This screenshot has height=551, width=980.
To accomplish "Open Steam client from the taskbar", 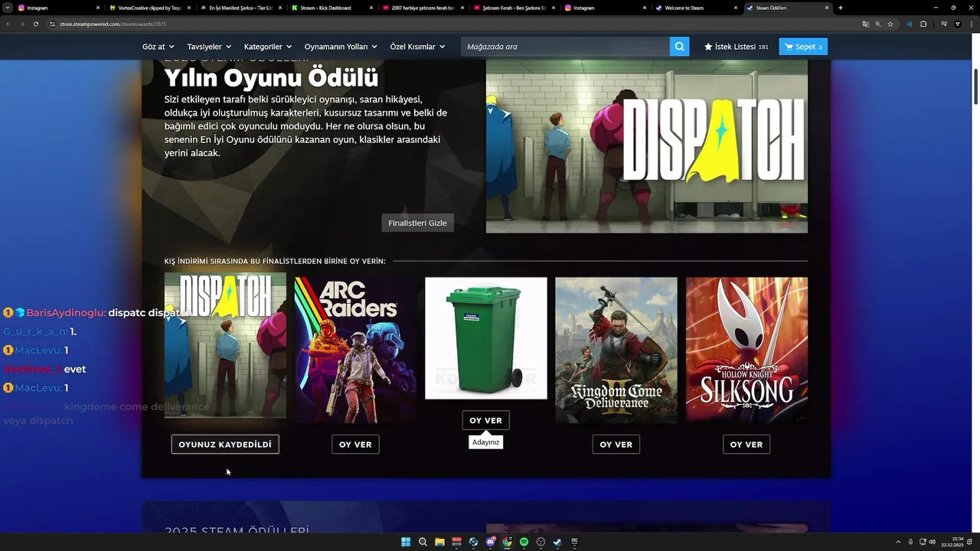I will pyautogui.click(x=557, y=542).
